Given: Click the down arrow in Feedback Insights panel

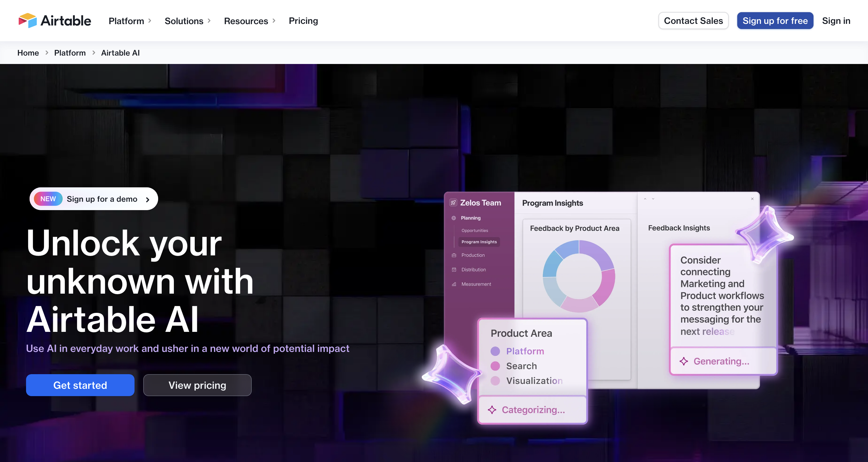Looking at the screenshot, I should [653, 199].
